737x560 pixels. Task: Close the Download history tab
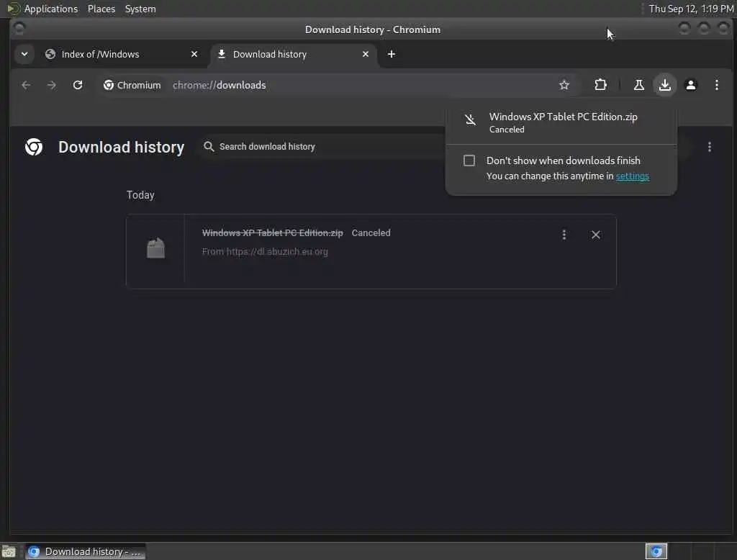[x=365, y=54]
